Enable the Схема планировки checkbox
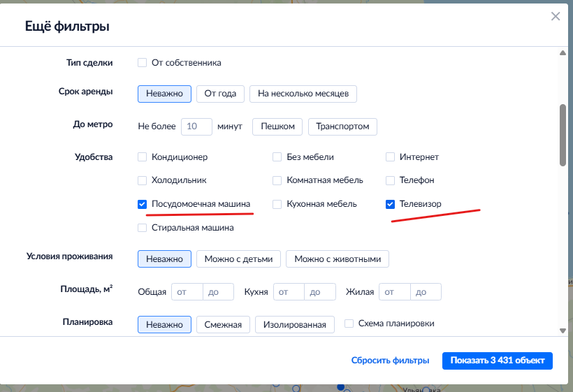Screen dimensions: 573x392 tap(349, 324)
